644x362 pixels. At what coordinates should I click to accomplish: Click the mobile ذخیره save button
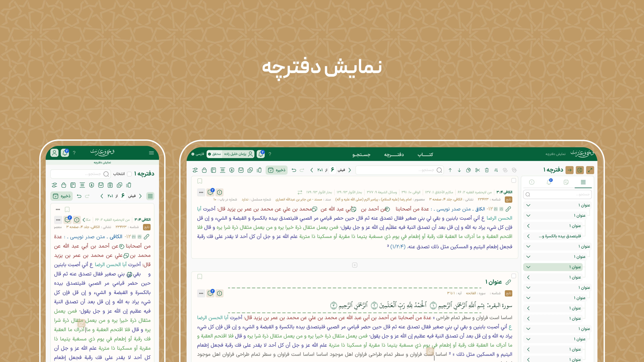(x=62, y=196)
